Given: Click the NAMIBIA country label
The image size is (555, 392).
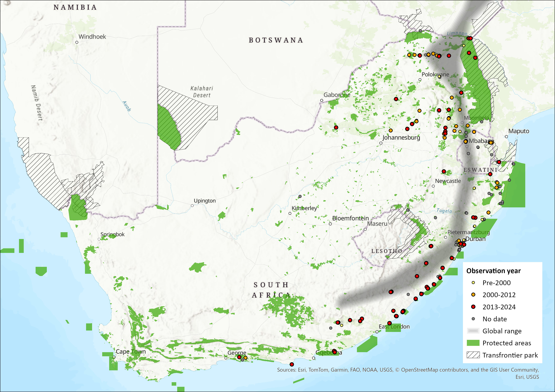Looking at the screenshot, I should click(75, 7).
